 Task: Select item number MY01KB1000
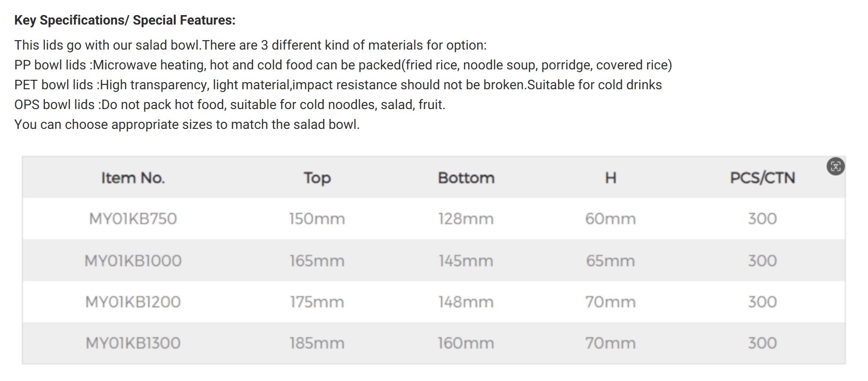click(x=133, y=261)
